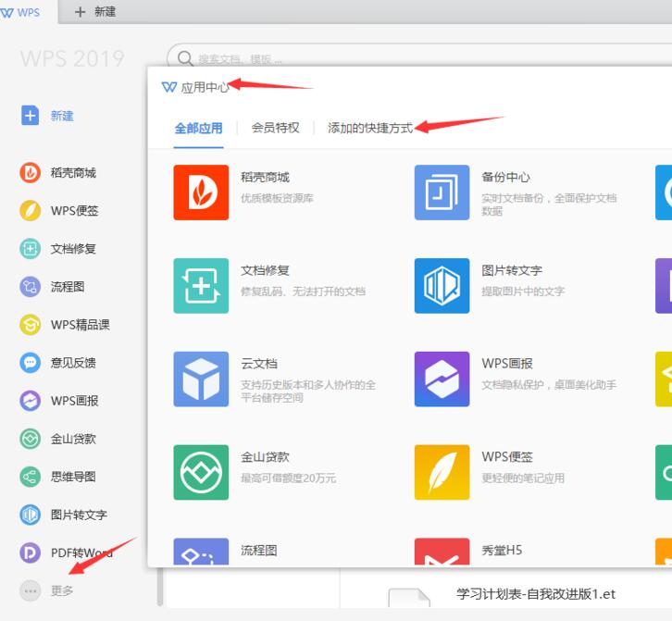Click the 新建 label in the sidebar
672x621 pixels.
[62, 116]
